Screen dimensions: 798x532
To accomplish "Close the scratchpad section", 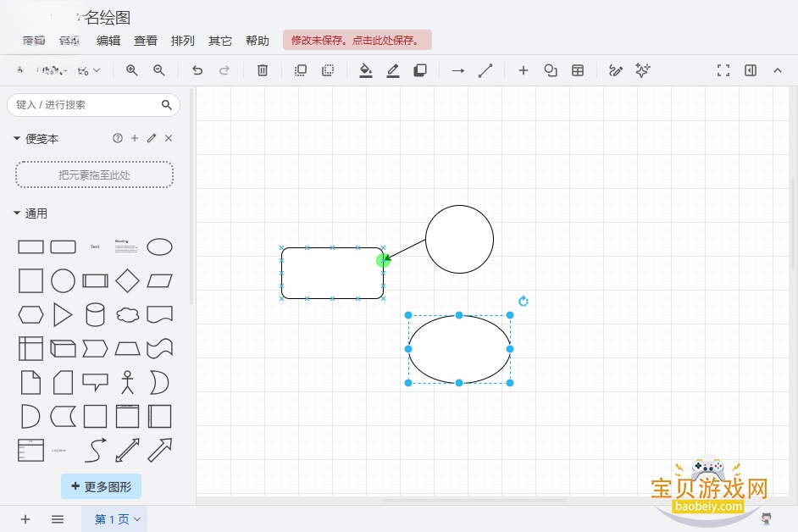I will click(x=169, y=138).
